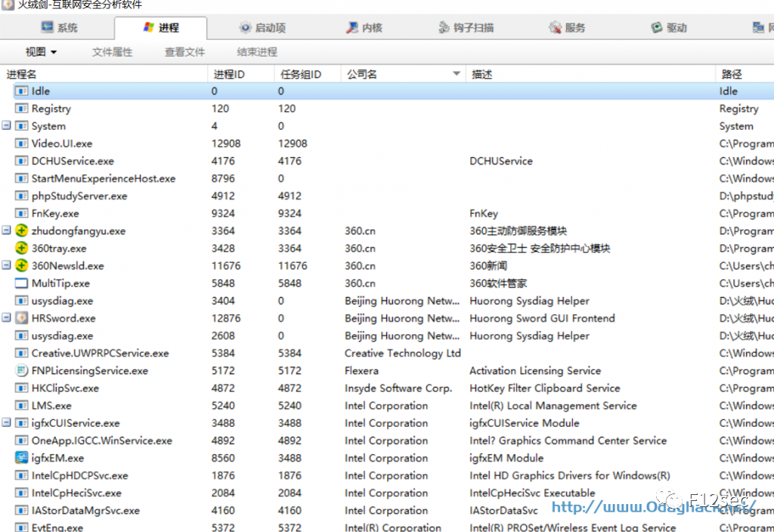Click the 360NewsId.exe green icon
Viewport: 774px width, 532px height.
(x=21, y=265)
